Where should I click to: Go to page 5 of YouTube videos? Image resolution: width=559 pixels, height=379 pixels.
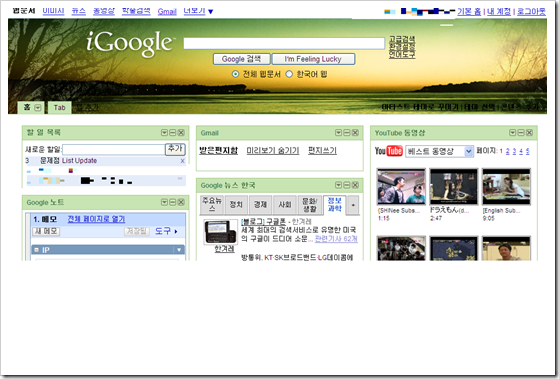click(528, 151)
